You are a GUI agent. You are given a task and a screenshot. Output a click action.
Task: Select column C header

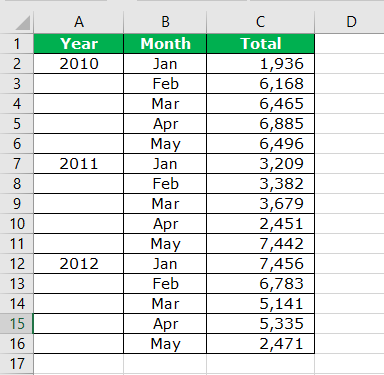tap(261, 22)
